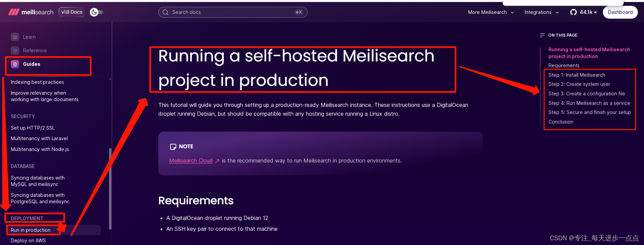
Task: Open the docs search magnifier icon
Action: (165, 12)
